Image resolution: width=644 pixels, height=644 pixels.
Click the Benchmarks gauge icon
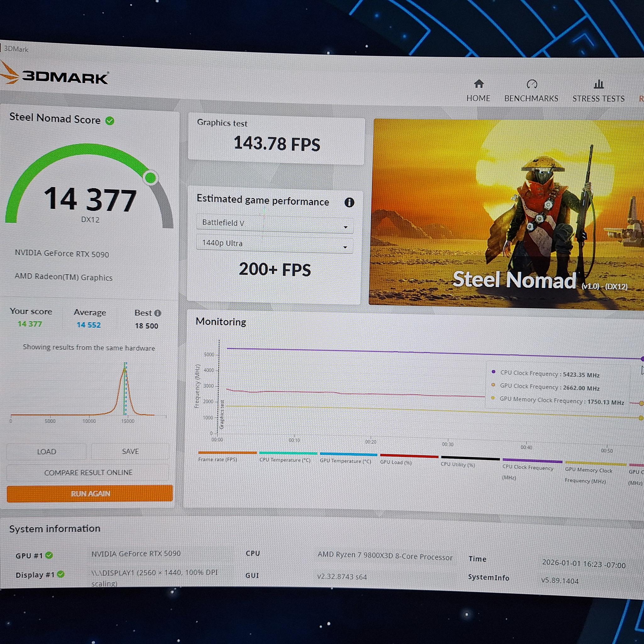pyautogui.click(x=531, y=84)
